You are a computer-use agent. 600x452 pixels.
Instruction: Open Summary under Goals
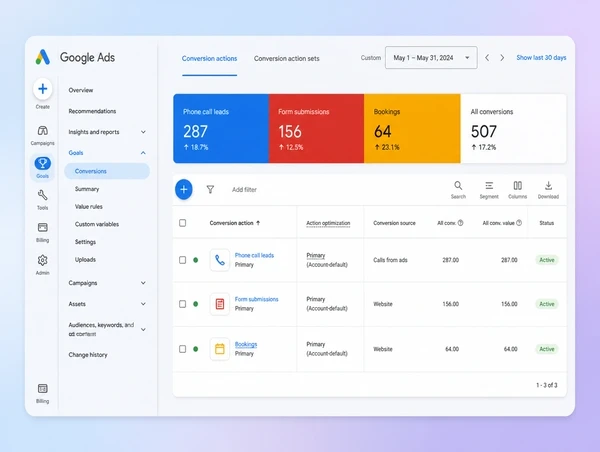(87, 189)
